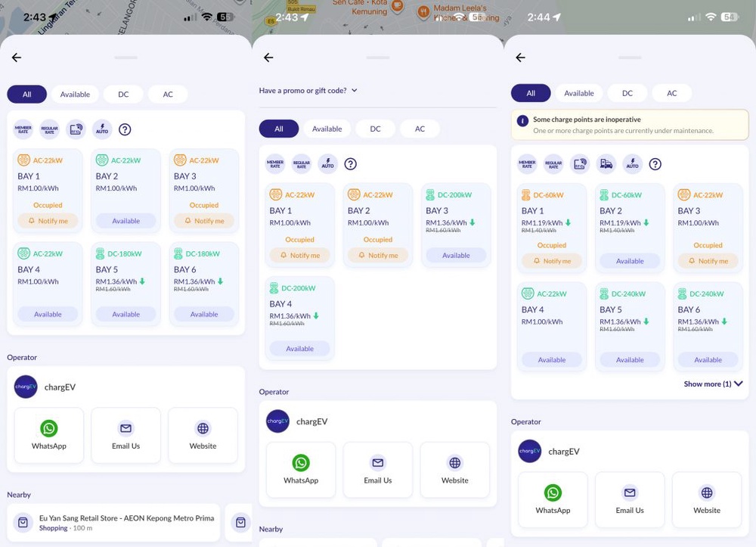Select the DC filter on the left screen
Screen dimensions: 756x547
123,94
